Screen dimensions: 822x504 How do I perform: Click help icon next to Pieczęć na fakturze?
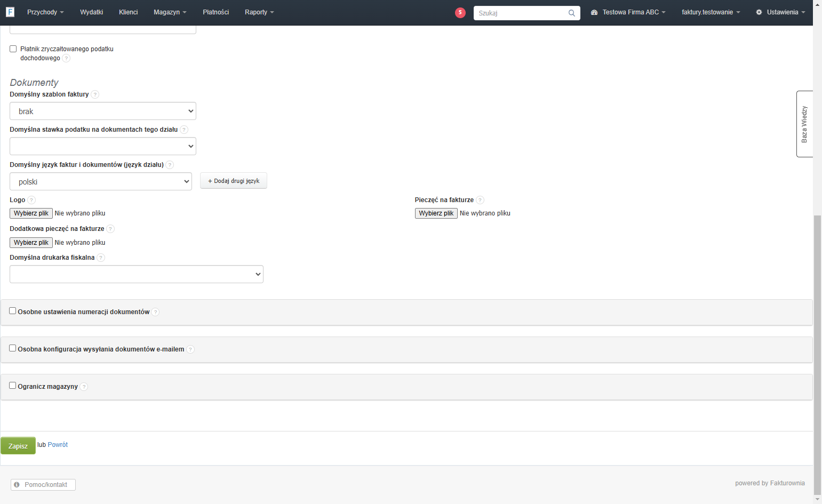pos(480,200)
